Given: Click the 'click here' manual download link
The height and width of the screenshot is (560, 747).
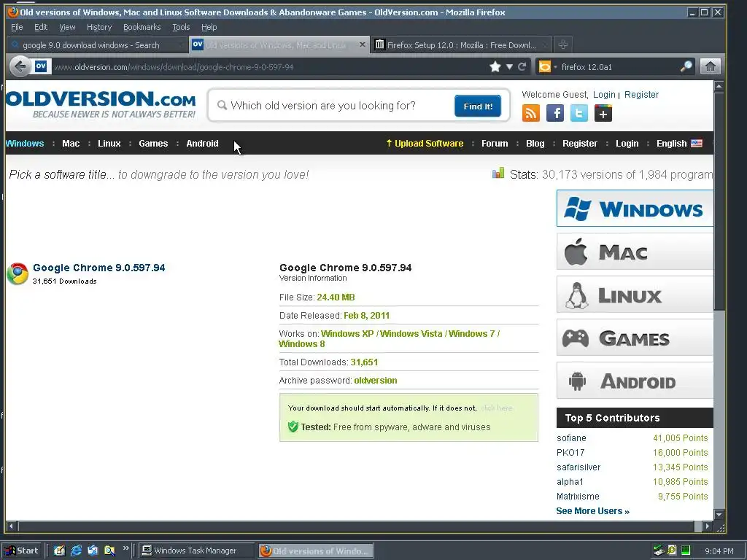Looking at the screenshot, I should [496, 408].
